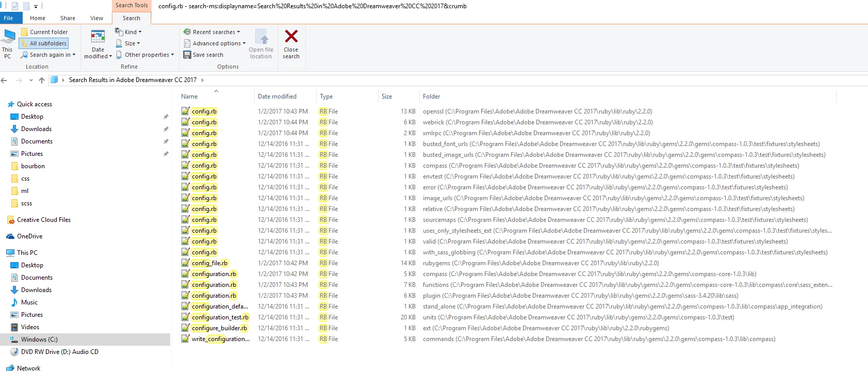The width and height of the screenshot is (868, 371).
Task: Sort by Date modified column header
Action: pyautogui.click(x=277, y=96)
